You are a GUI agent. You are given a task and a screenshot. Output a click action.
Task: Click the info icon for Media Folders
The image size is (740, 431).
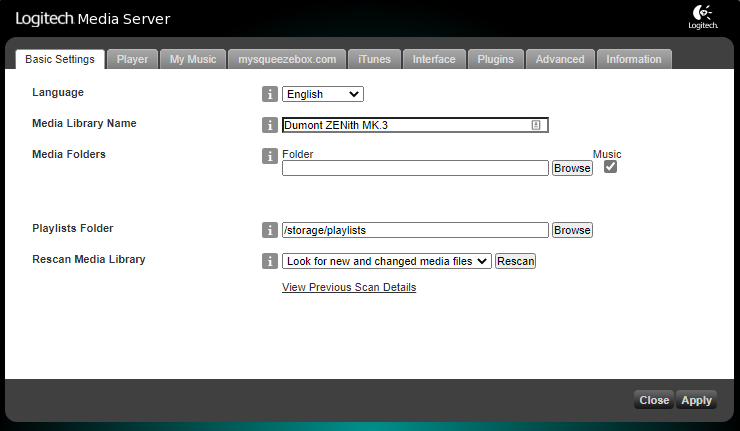269,156
